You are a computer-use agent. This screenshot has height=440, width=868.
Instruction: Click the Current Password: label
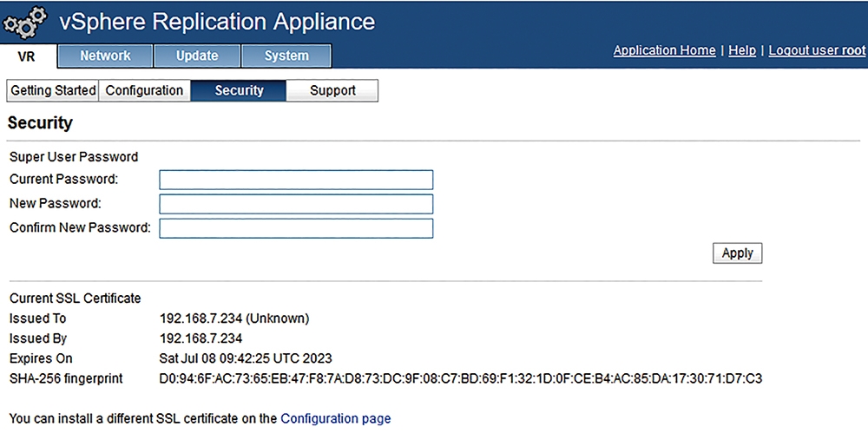(x=63, y=180)
